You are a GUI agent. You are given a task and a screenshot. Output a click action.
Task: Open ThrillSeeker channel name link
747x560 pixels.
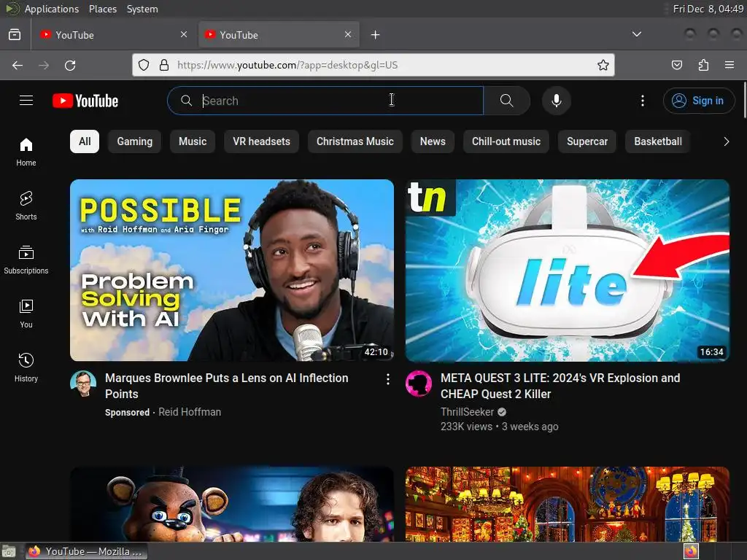click(x=467, y=412)
